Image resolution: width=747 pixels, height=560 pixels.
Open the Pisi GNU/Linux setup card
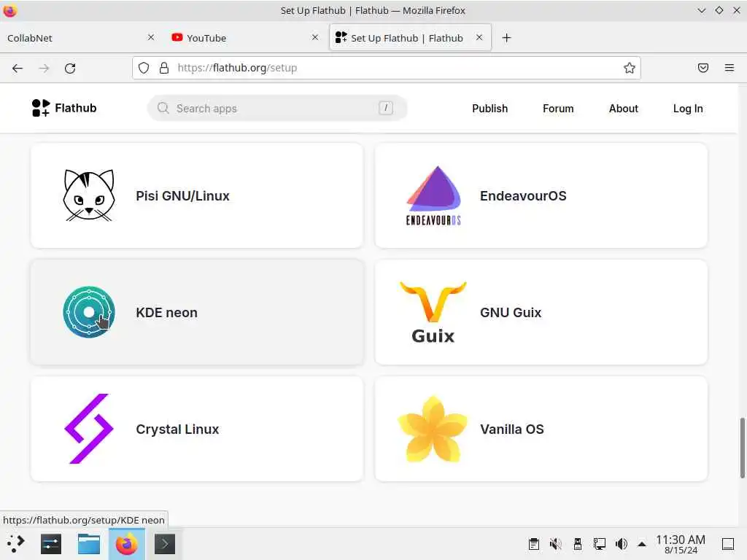(x=197, y=195)
